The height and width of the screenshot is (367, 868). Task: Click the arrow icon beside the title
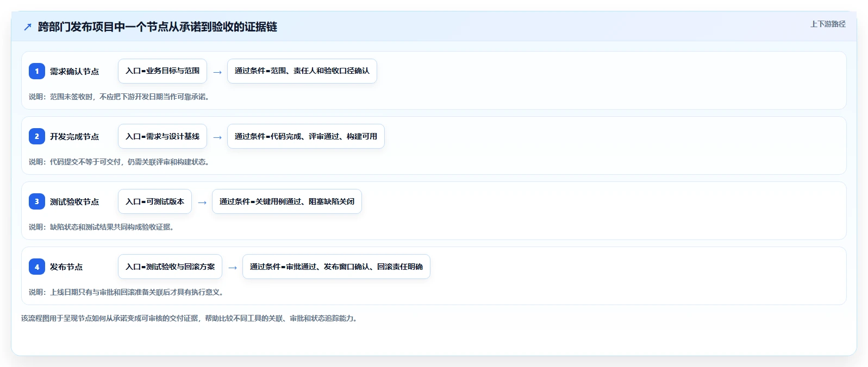tap(28, 27)
